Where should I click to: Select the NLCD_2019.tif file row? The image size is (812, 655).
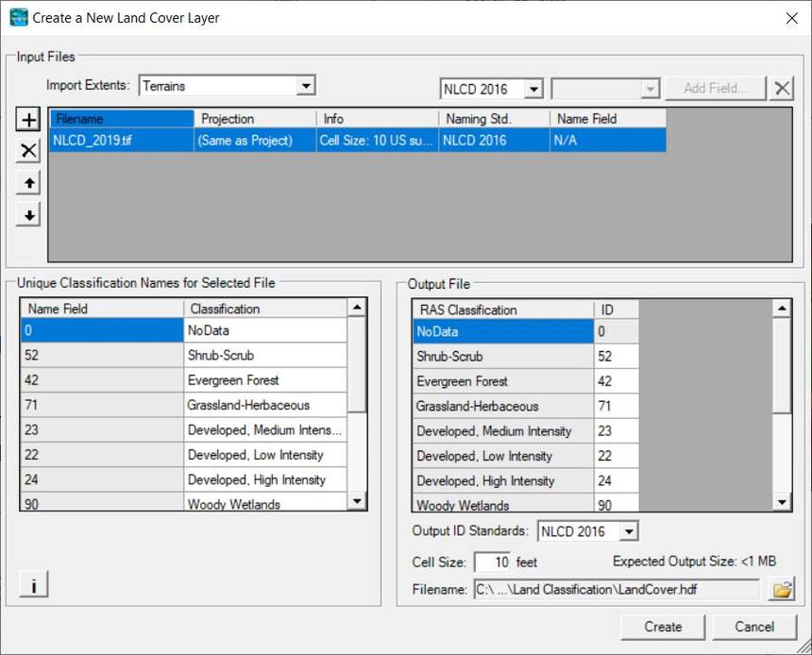coord(357,141)
